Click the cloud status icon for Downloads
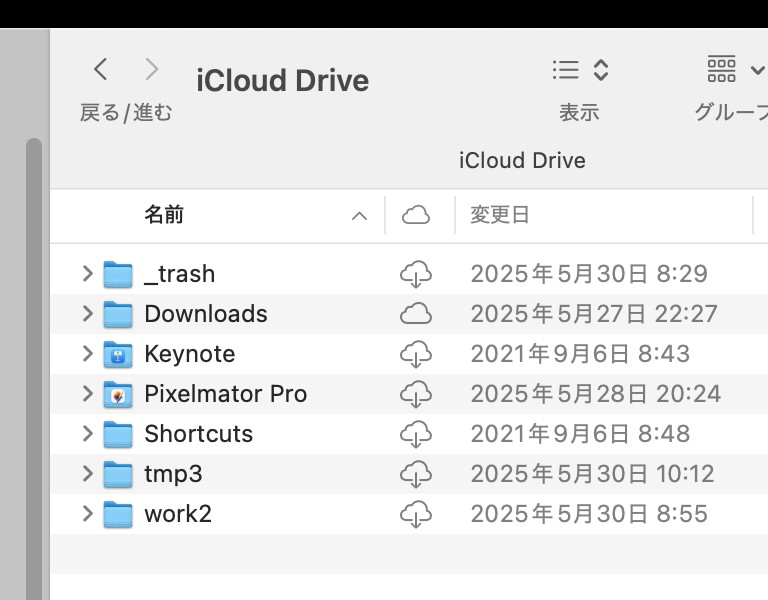Image resolution: width=768 pixels, height=600 pixels. 416,313
